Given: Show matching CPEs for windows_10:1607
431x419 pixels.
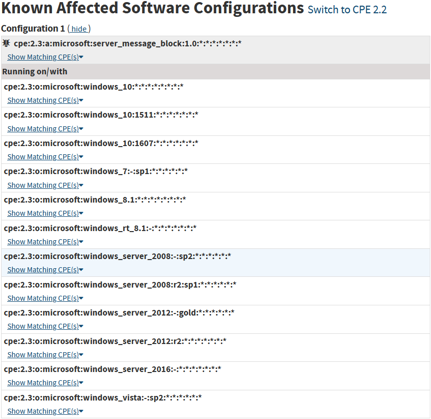Looking at the screenshot, I should (x=45, y=157).
